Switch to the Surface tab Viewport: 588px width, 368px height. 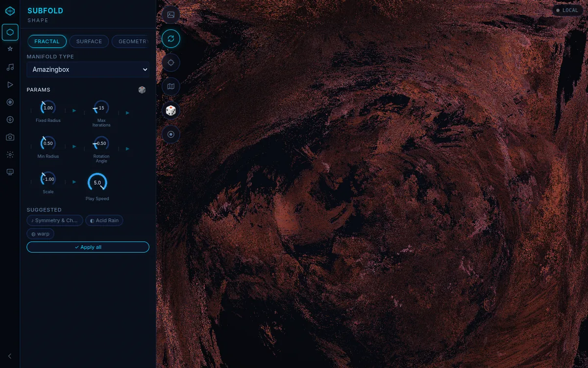(x=89, y=41)
